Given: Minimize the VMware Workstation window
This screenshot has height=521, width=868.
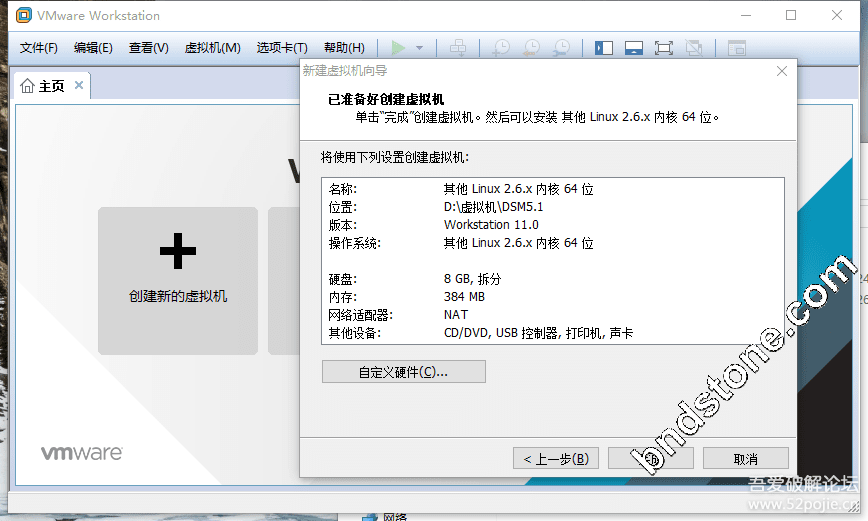Looking at the screenshot, I should point(746,16).
